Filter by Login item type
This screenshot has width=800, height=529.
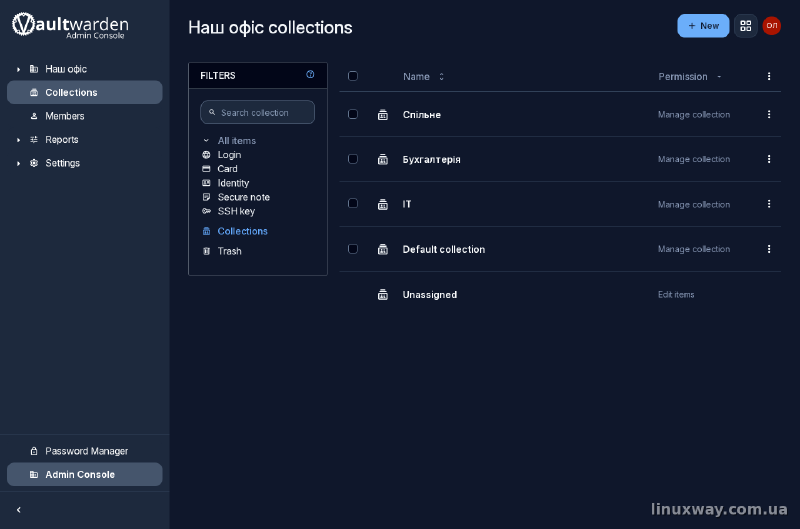(229, 155)
